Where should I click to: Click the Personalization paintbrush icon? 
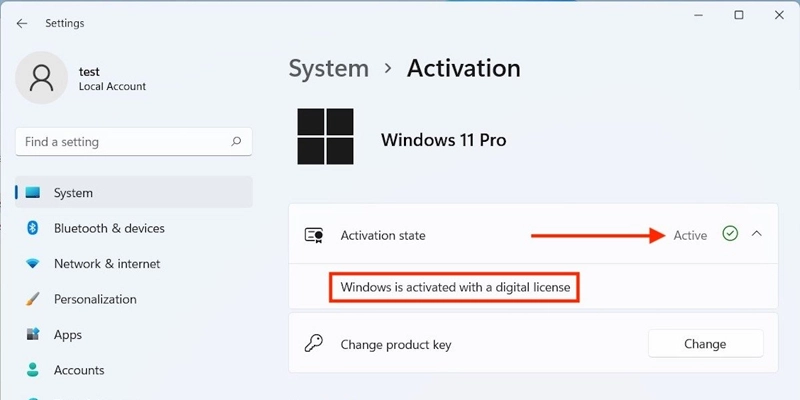(x=33, y=299)
